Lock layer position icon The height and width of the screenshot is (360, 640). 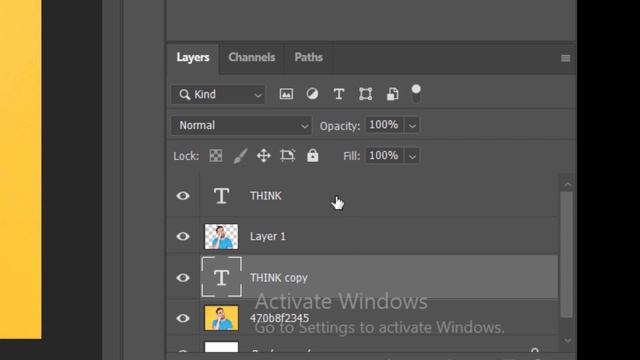point(264,156)
